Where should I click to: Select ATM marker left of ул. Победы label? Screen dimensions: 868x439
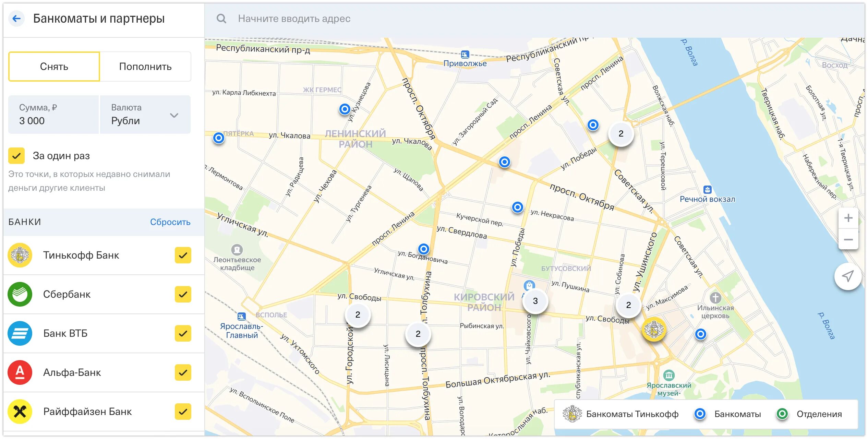pyautogui.click(x=593, y=125)
